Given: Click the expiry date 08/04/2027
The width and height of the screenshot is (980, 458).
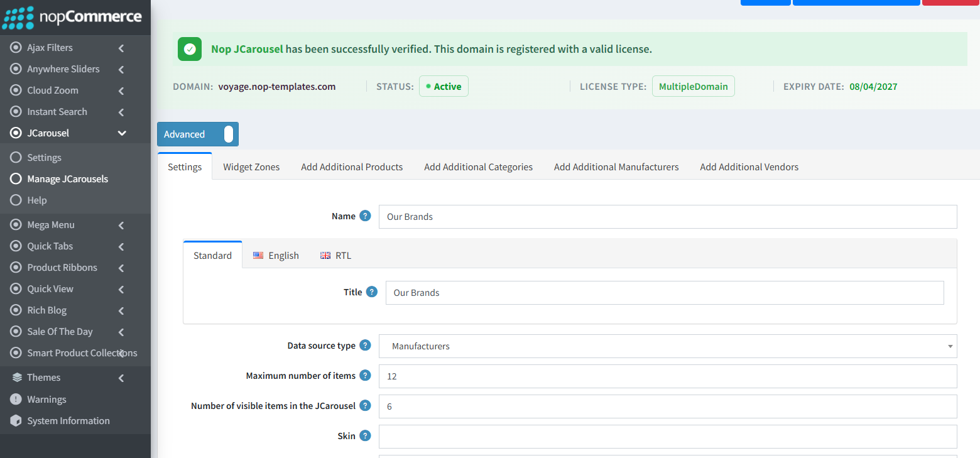Looking at the screenshot, I should pos(873,87).
